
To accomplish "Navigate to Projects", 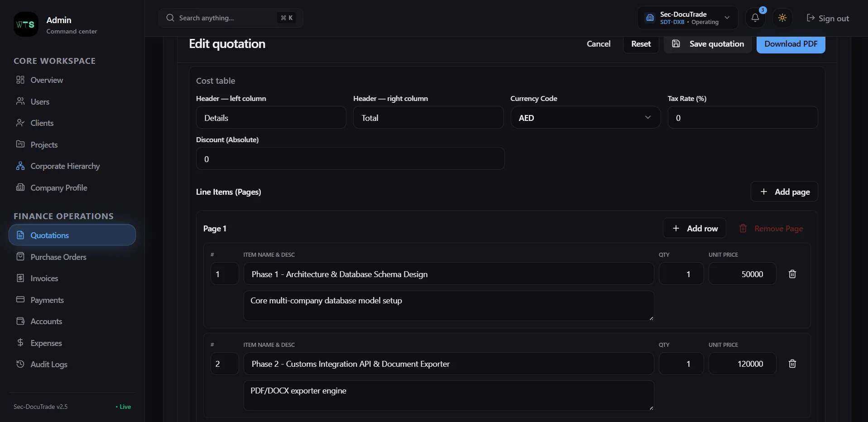I will 72,145.
